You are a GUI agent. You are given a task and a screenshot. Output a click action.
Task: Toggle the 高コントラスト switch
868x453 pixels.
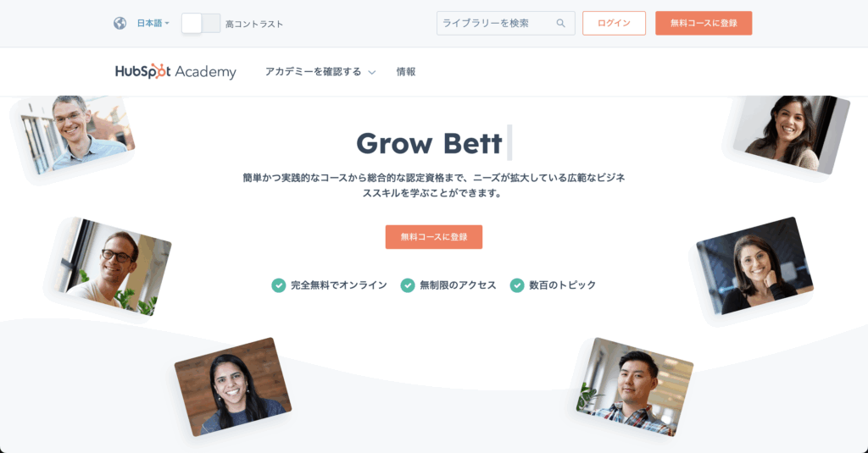[201, 23]
